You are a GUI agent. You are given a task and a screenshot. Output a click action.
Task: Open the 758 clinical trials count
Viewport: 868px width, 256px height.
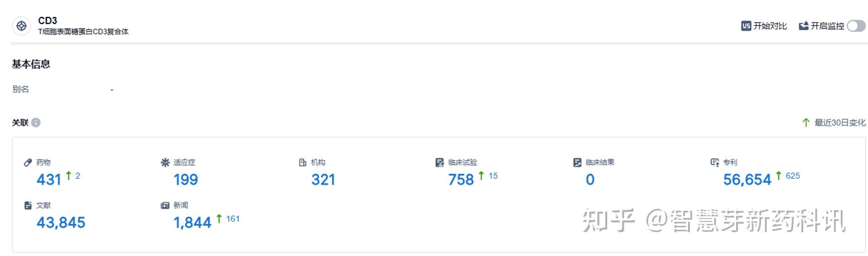[x=461, y=180]
